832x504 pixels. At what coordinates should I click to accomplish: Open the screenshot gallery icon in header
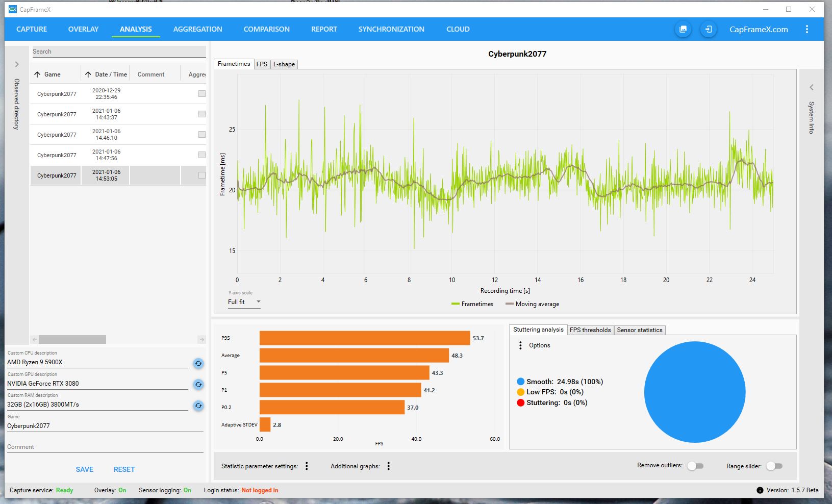pos(683,29)
